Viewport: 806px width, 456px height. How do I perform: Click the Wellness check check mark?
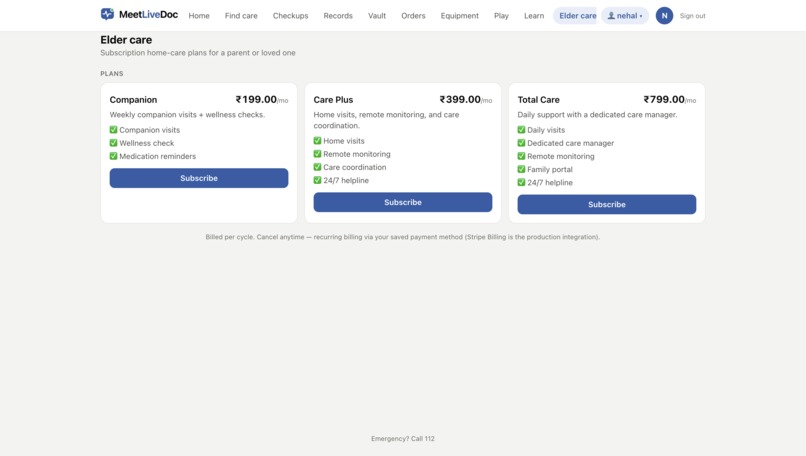pos(114,143)
